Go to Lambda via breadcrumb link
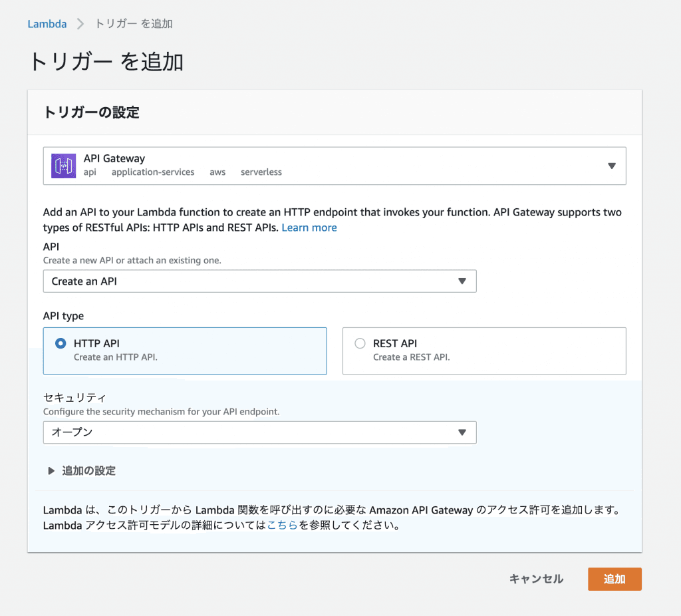This screenshot has width=681, height=616. tap(47, 24)
